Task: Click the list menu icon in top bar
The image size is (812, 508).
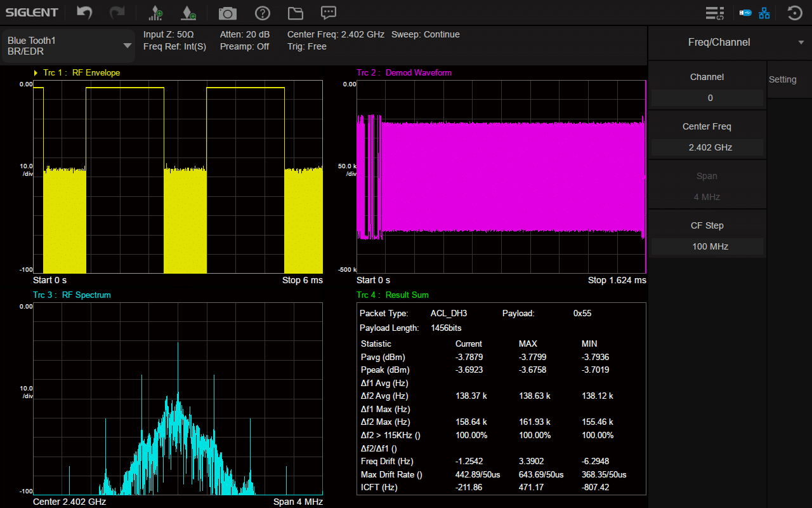Action: (715, 13)
